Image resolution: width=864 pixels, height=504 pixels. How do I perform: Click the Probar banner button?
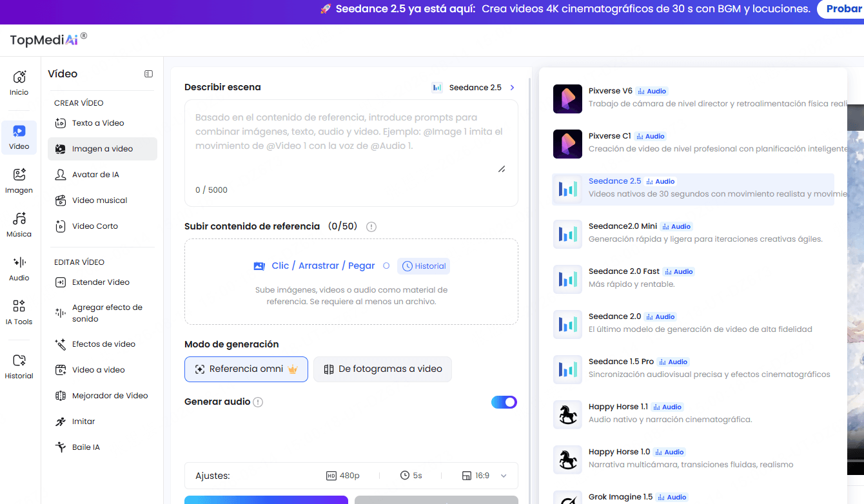841,9
